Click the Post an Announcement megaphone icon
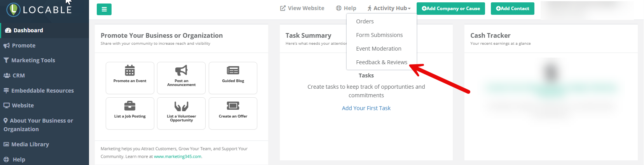Viewport: 644px width, 165px height. tap(181, 70)
